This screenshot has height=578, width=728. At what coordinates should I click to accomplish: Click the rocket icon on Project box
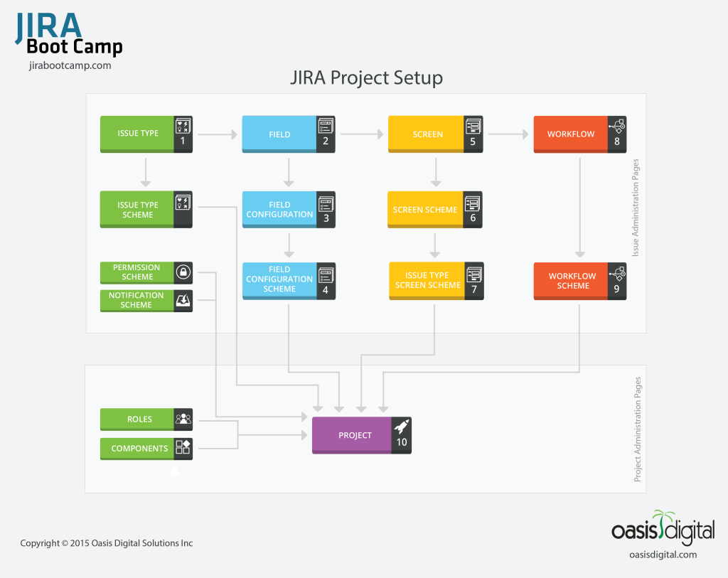[x=402, y=426]
